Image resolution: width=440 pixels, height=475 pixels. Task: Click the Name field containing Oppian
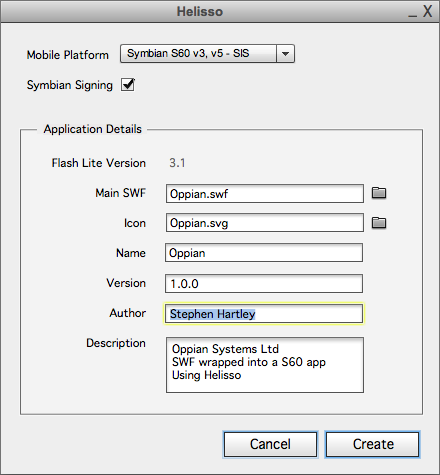(264, 253)
